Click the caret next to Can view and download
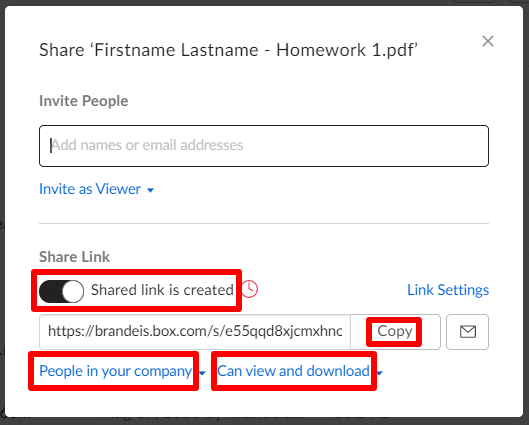This screenshot has height=425, width=529. pyautogui.click(x=380, y=373)
